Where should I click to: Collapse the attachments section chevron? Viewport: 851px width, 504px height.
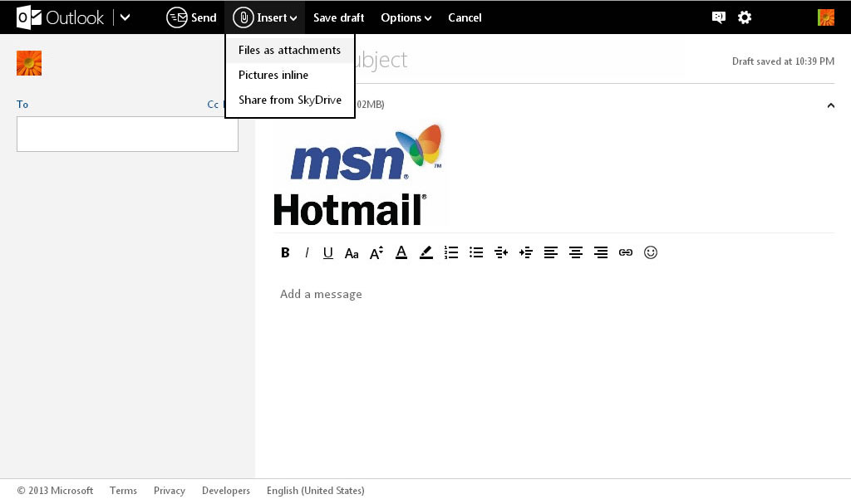pos(830,105)
